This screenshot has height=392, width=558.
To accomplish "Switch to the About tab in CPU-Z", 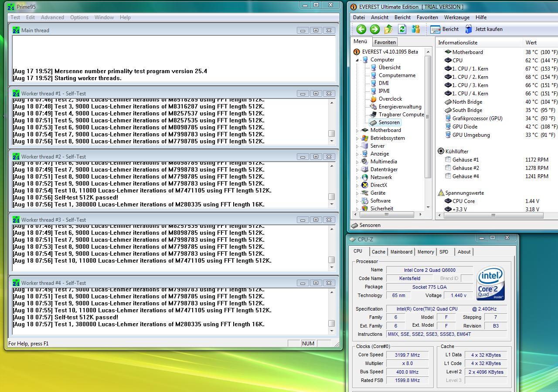I will (x=464, y=252).
